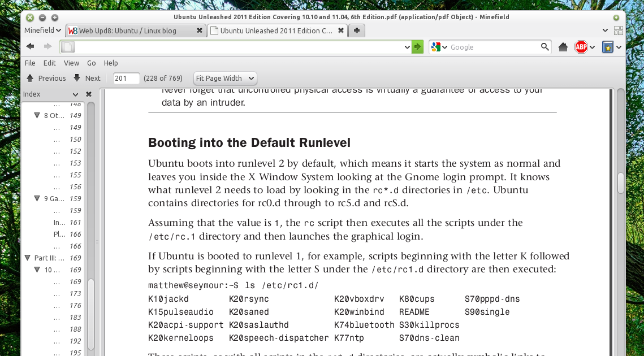Image resolution: width=644 pixels, height=356 pixels.
Task: Open the Fit Page Width zoom dropdown
Action: (225, 78)
